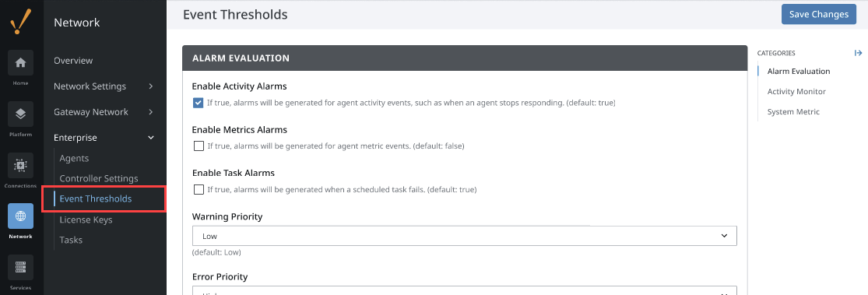Screen dimensions: 868x295
Task: Open the Warning Priority dropdown
Action: (465, 236)
